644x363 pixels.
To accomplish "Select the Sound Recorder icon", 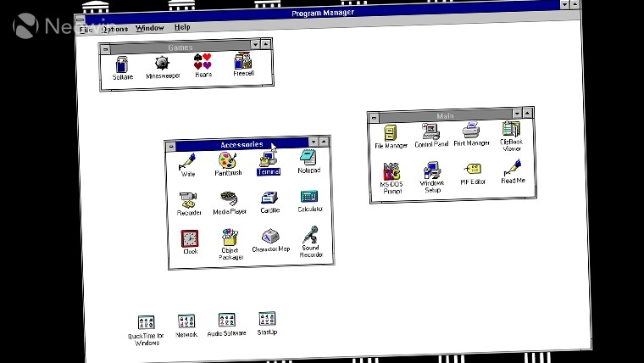I will point(311,235).
